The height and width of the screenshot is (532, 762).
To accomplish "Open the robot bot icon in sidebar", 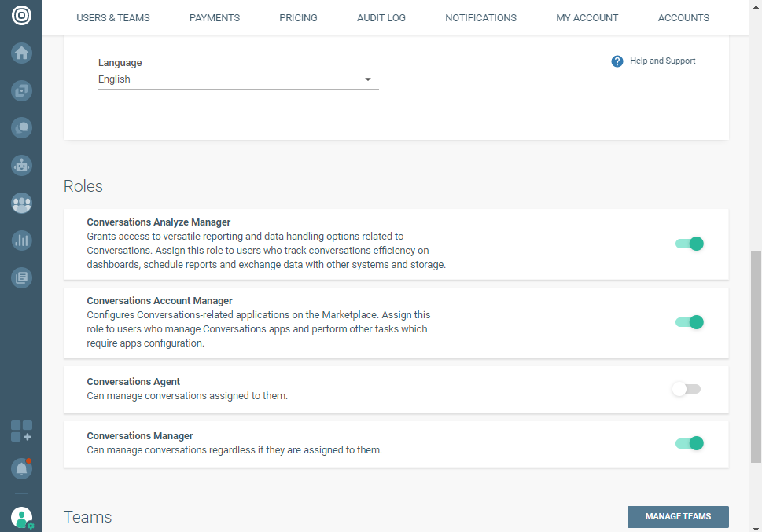I will [21, 165].
